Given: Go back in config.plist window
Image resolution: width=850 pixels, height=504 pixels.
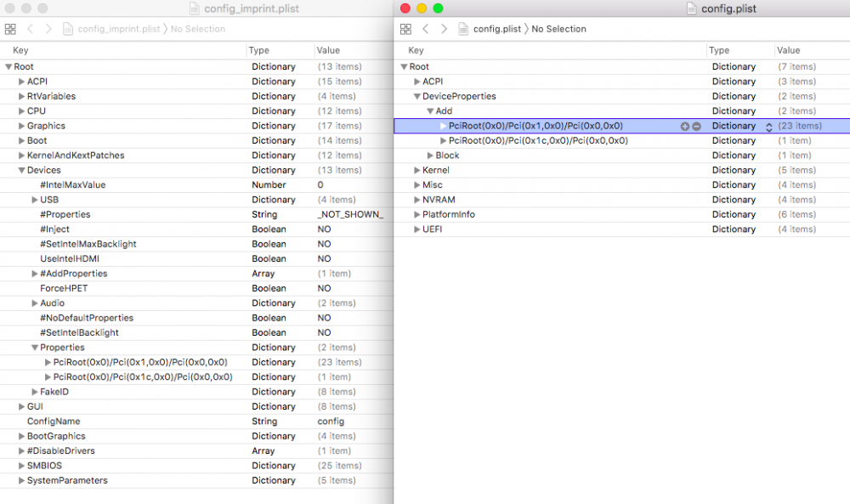Looking at the screenshot, I should [426, 29].
